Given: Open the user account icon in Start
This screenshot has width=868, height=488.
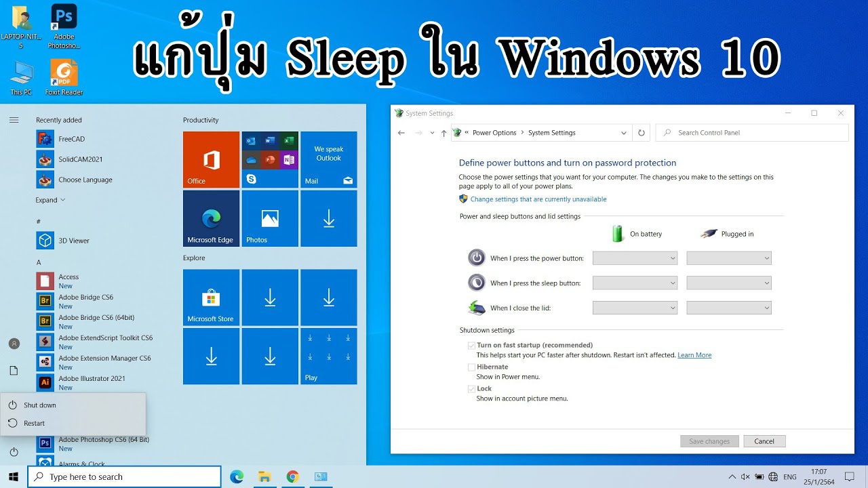Looking at the screenshot, I should tap(14, 344).
